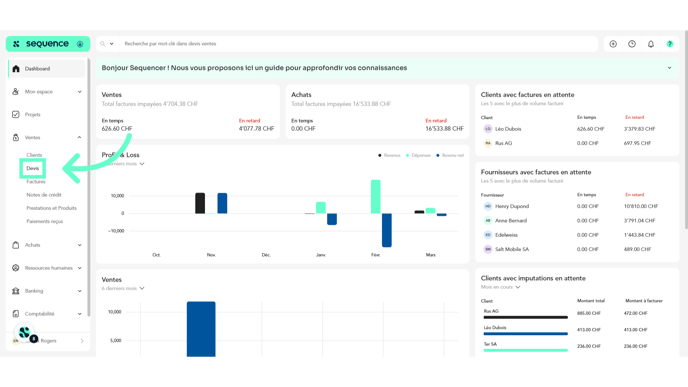Click the Comptabilité icon
The image size is (688, 387).
[x=16, y=314]
